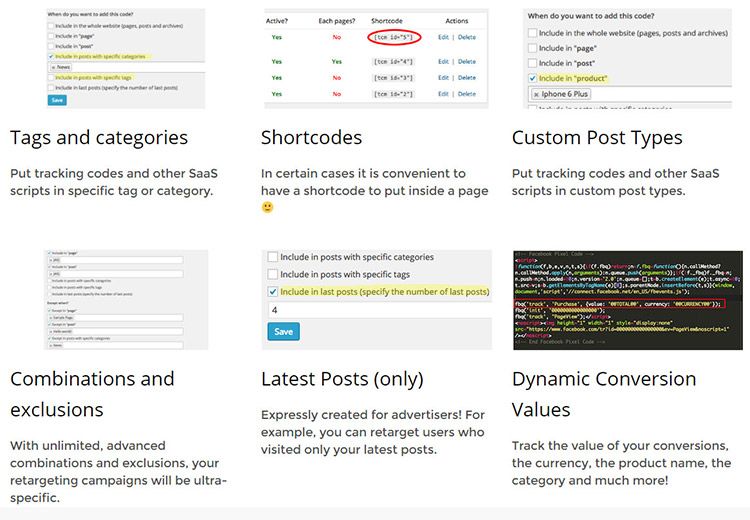Check 'Include in the whole website' in Tags and categories image

coord(51,26)
